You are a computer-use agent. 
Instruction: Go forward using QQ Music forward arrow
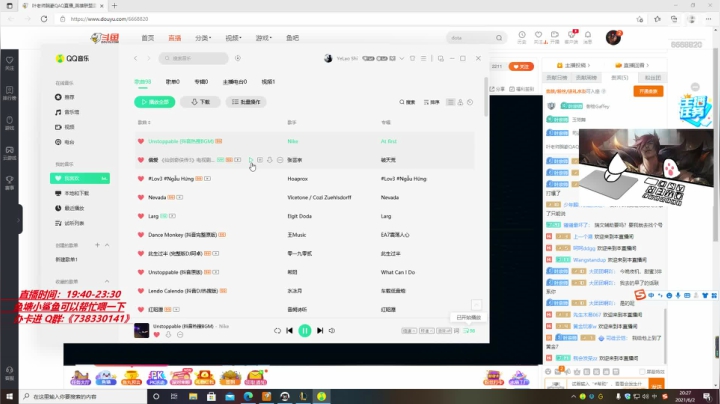tap(149, 58)
